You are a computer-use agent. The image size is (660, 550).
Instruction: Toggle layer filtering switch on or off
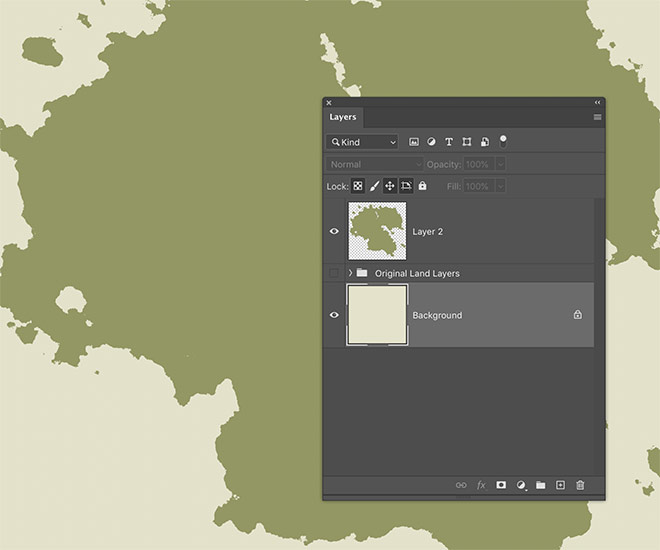click(x=503, y=141)
